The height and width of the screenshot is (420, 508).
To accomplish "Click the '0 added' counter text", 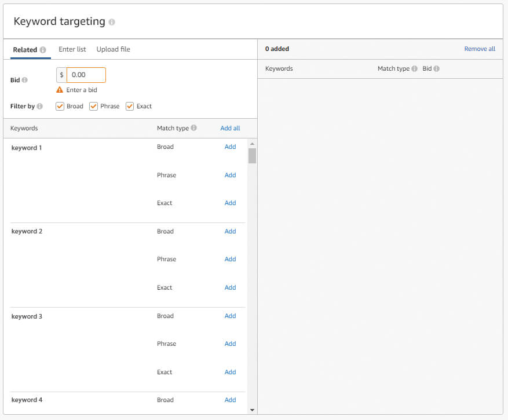I will 277,49.
